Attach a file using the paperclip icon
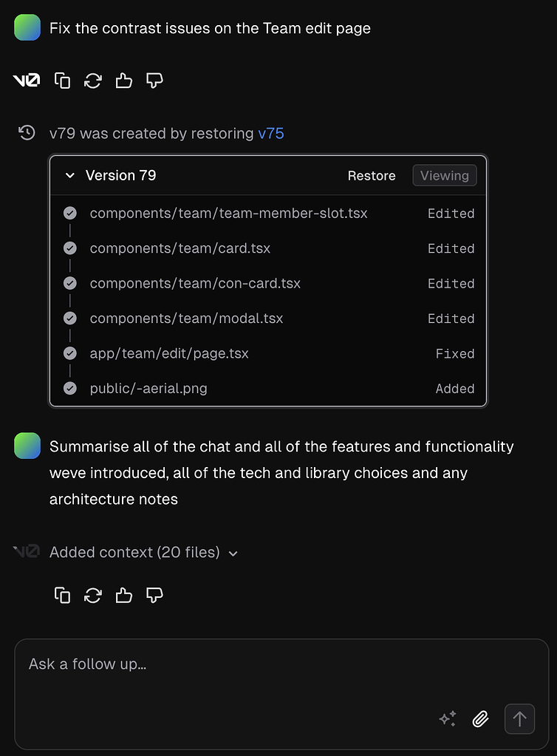557x756 pixels. 480,718
